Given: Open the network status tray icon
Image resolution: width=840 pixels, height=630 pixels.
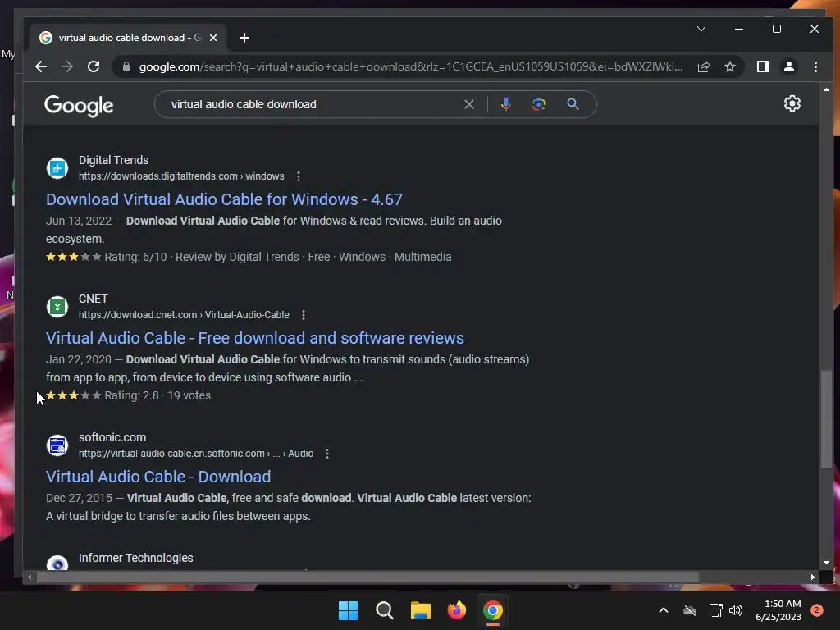Looking at the screenshot, I should pyautogui.click(x=715, y=610).
